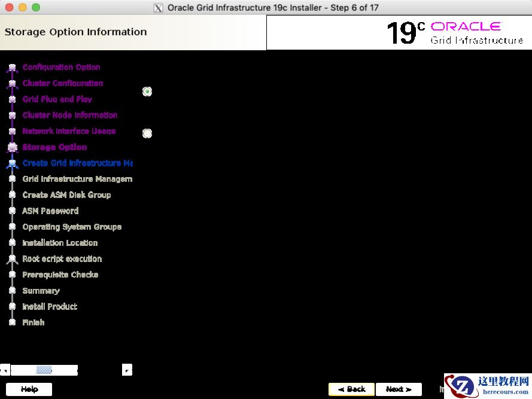532x399 pixels.
Task: Minimize the installer with the yellow button
Action: tap(23, 7)
